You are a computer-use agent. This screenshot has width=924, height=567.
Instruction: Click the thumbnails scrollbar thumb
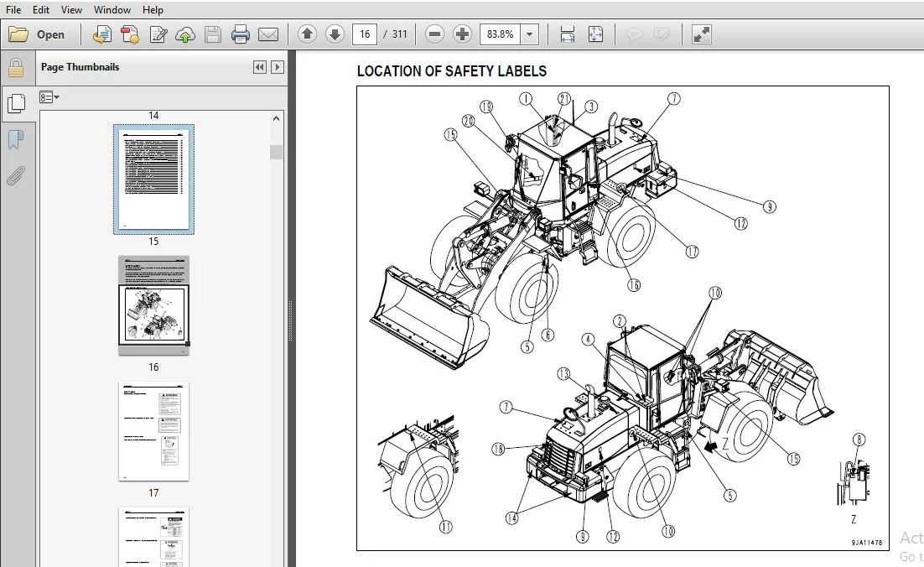(276, 152)
